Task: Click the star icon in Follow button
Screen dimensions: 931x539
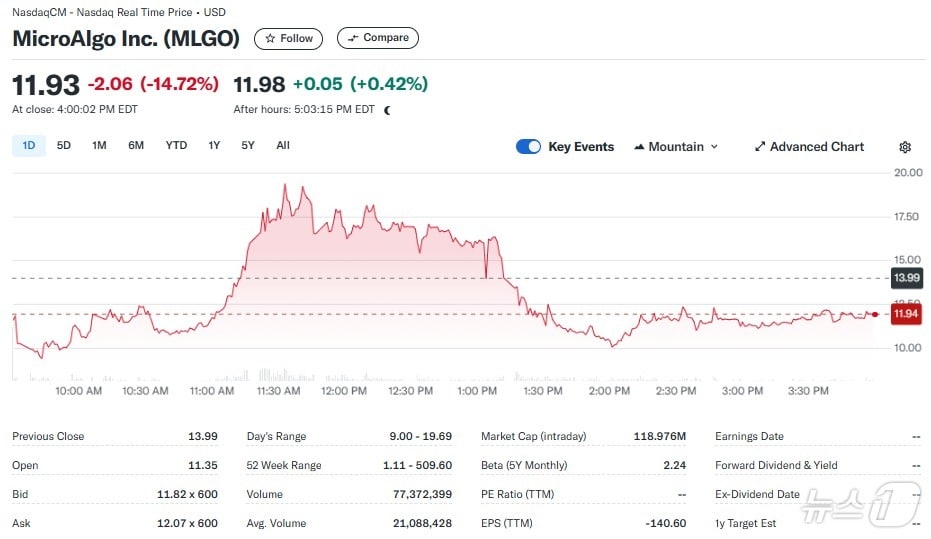Action: (271, 38)
